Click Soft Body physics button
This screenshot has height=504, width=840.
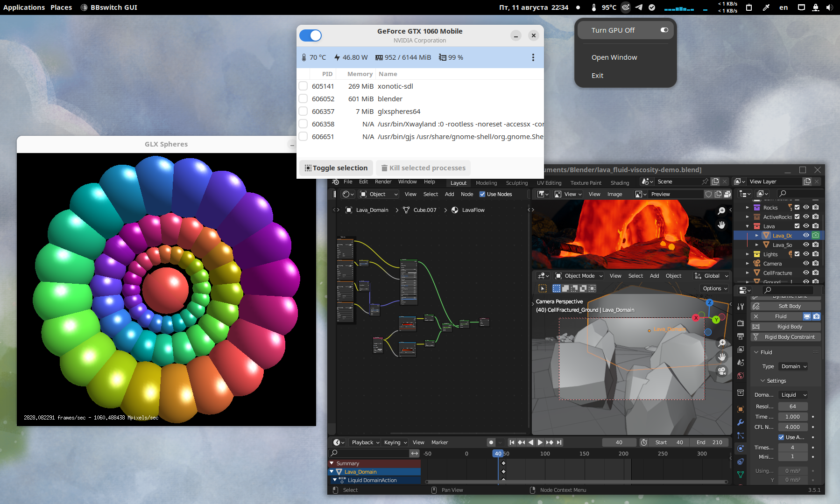786,306
